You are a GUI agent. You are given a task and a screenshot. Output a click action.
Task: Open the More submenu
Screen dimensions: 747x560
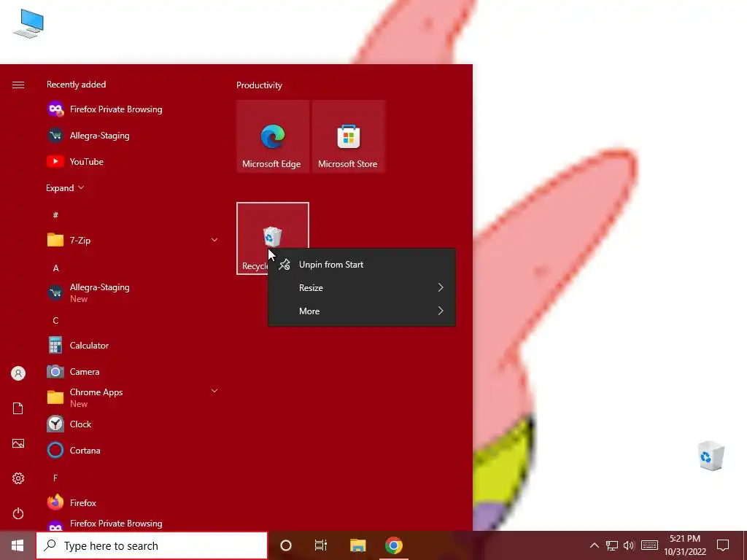pyautogui.click(x=362, y=311)
